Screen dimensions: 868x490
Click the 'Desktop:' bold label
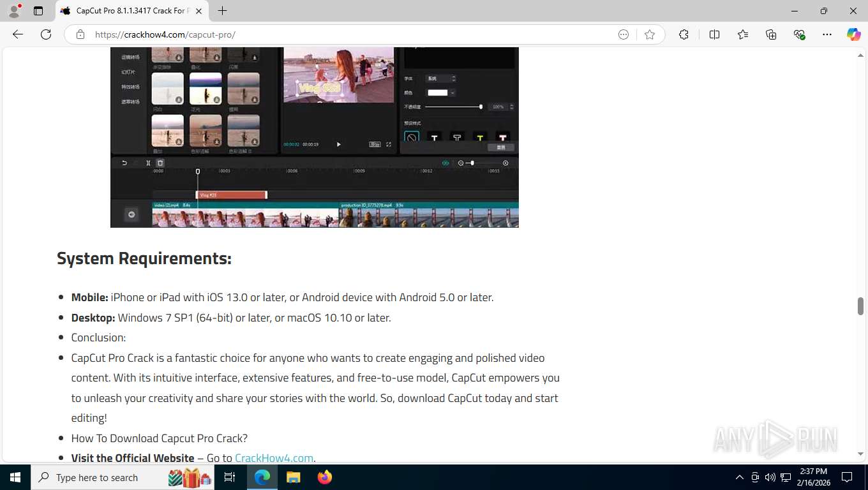(x=93, y=318)
